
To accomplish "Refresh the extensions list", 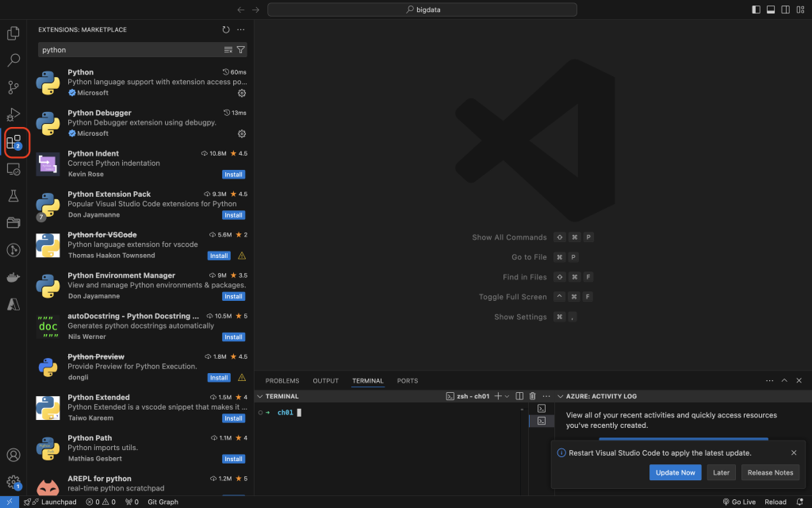I will pyautogui.click(x=226, y=29).
